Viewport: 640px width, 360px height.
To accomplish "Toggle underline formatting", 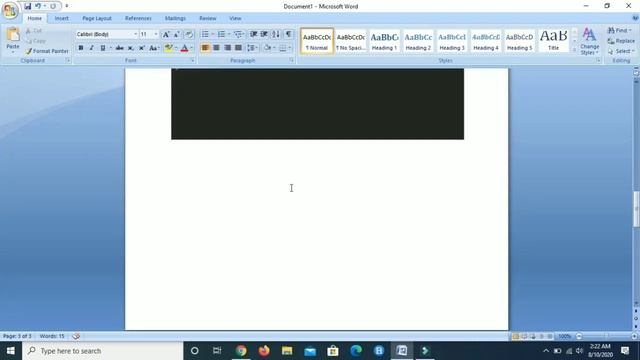I will pos(103,48).
